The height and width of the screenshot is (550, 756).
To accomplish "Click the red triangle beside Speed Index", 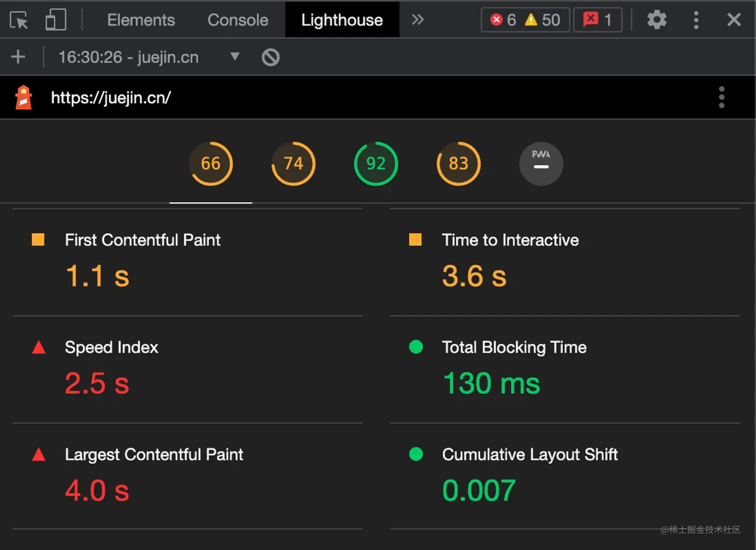I will click(38, 347).
